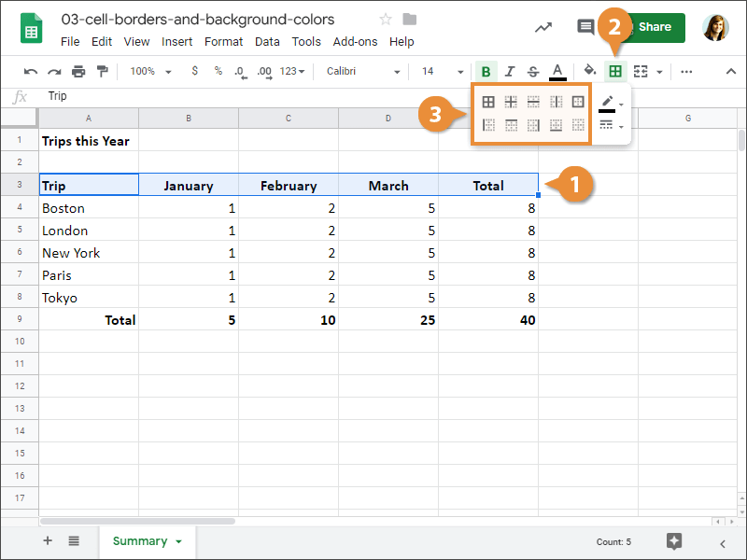The image size is (747, 560).
Task: Open the Explore button
Action: click(x=674, y=541)
